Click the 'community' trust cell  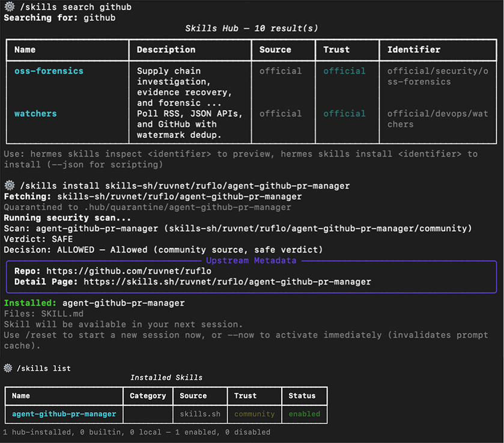coord(254,414)
